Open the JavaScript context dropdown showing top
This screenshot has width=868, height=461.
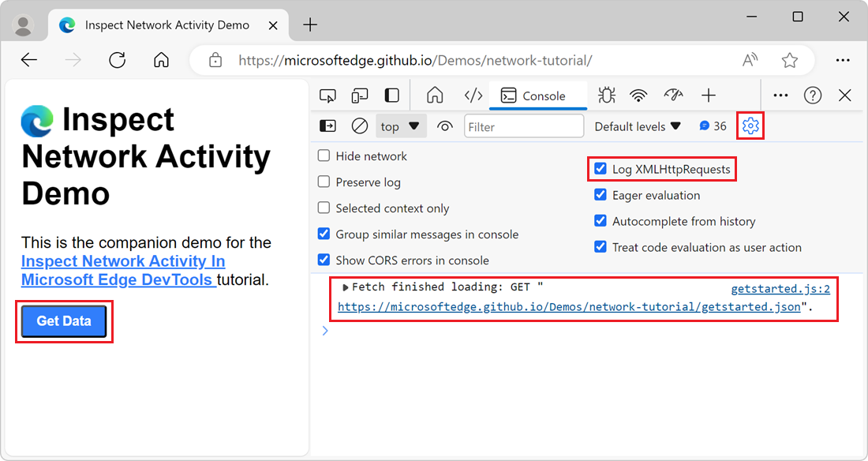pyautogui.click(x=399, y=126)
